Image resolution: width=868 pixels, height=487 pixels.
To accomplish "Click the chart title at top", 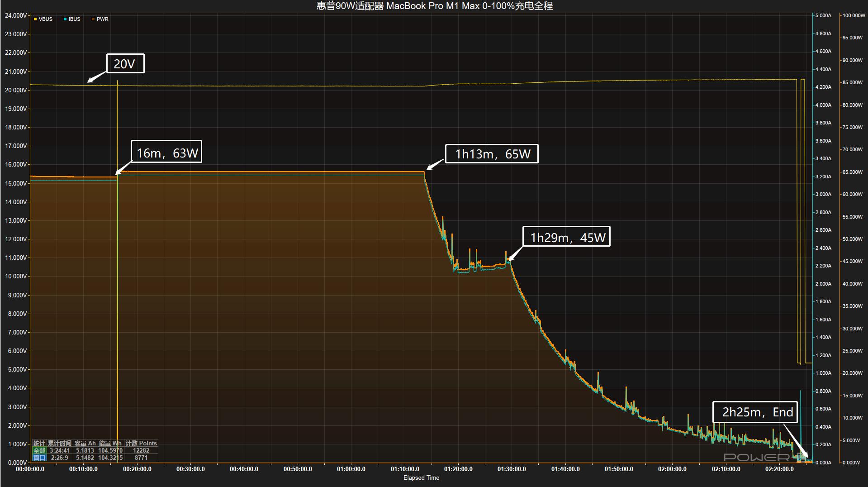I will (x=434, y=6).
